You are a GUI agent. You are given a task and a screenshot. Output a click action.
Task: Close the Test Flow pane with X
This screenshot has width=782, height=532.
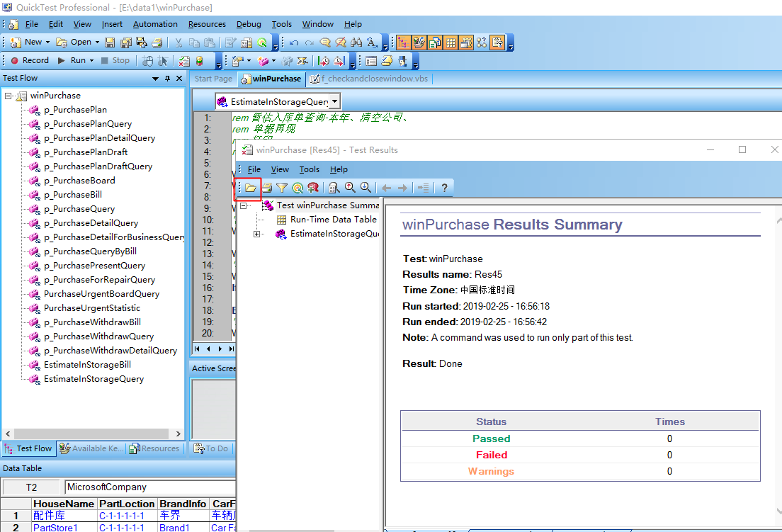click(x=179, y=79)
